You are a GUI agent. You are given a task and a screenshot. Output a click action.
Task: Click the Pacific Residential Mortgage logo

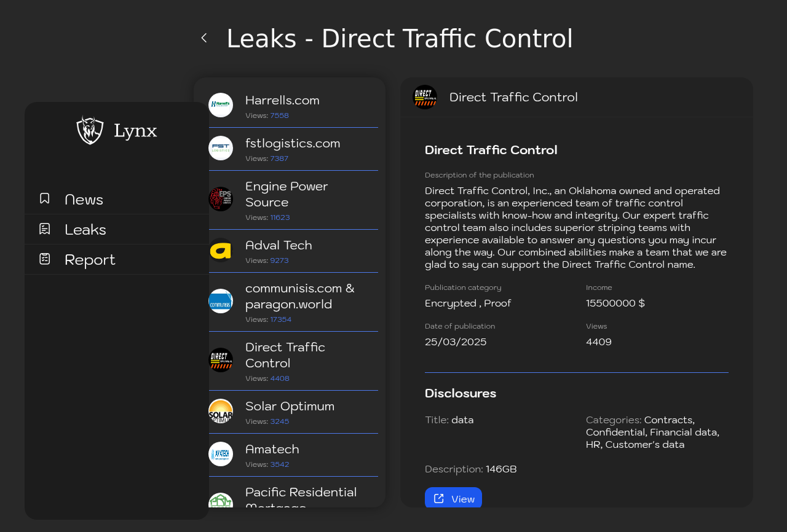coord(221,500)
